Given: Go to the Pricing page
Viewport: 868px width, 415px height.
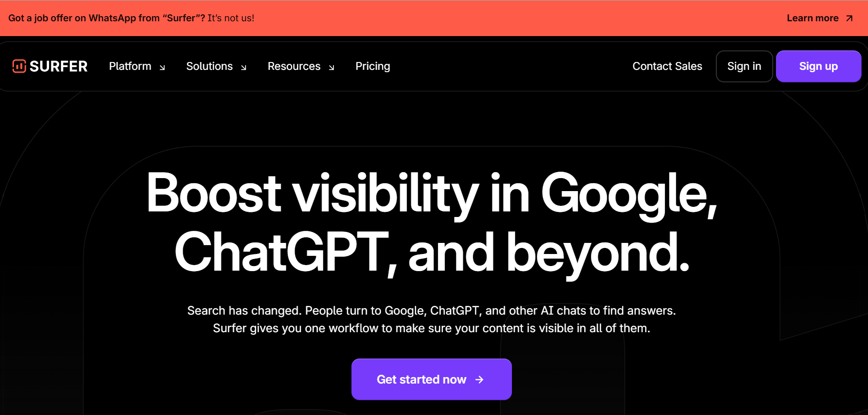Looking at the screenshot, I should tap(373, 67).
